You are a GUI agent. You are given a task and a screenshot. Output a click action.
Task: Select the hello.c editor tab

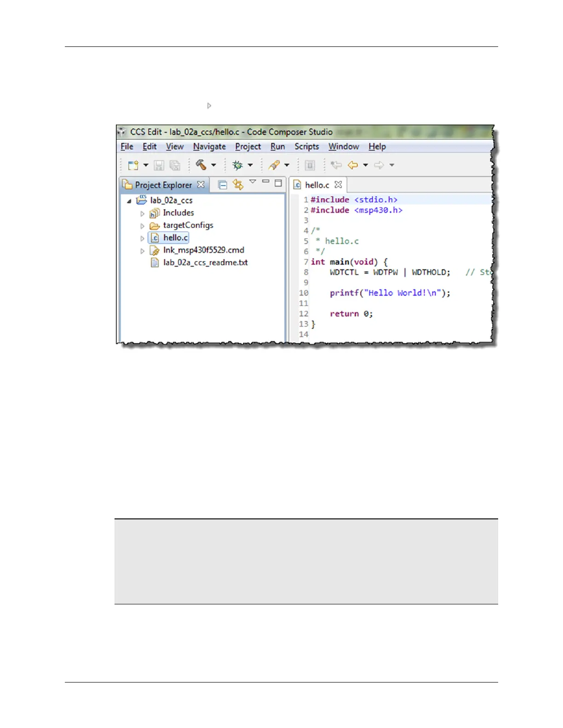[317, 185]
